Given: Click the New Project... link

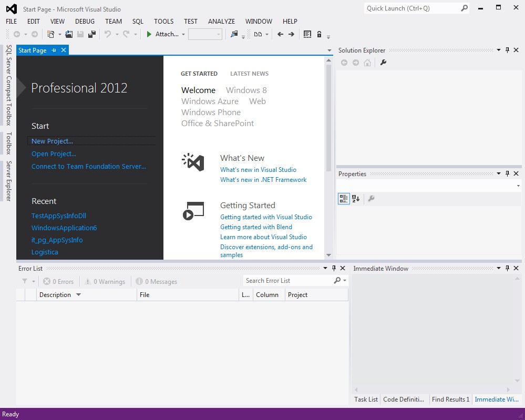Looking at the screenshot, I should tap(52, 141).
